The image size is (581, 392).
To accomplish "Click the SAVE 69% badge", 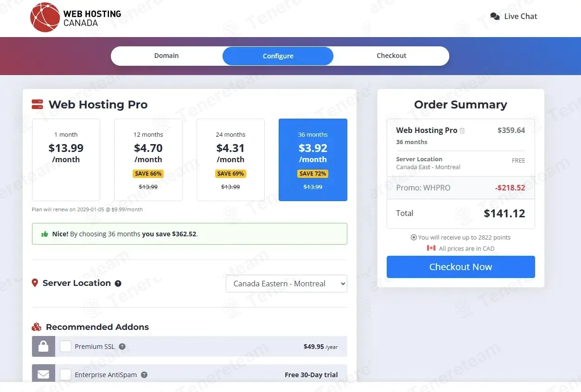I will click(230, 174).
